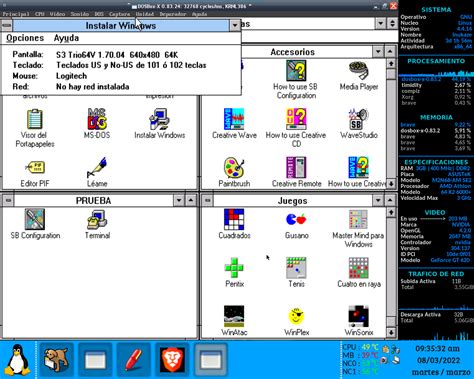This screenshot has height=379, width=474.
Task: Click the dog file manager taskbar icon
Action: point(56,360)
